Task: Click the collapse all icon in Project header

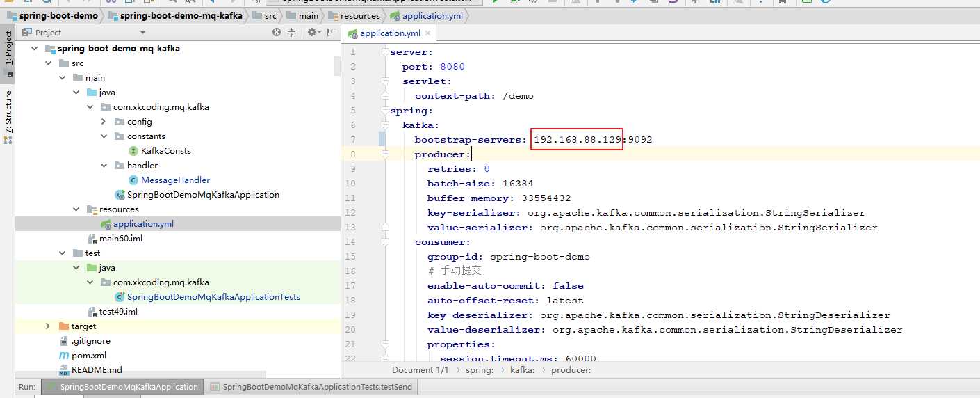Action: pyautogui.click(x=292, y=32)
